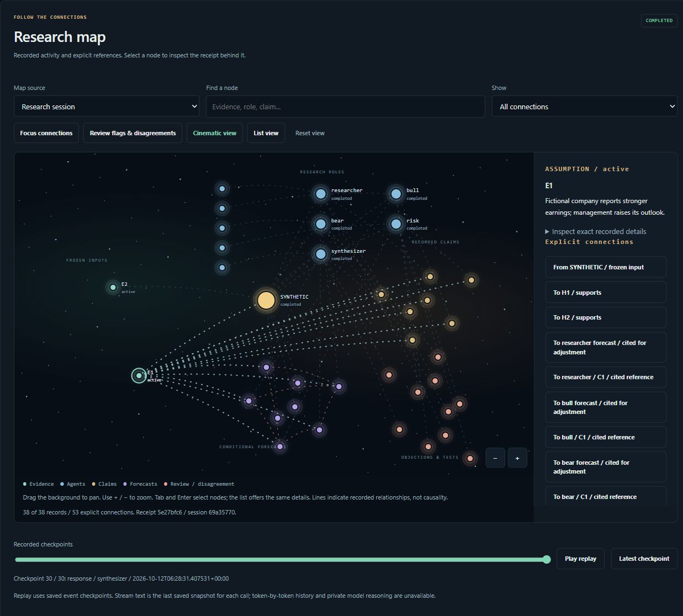
Task: Select the researcher agent node
Action: pyautogui.click(x=321, y=194)
